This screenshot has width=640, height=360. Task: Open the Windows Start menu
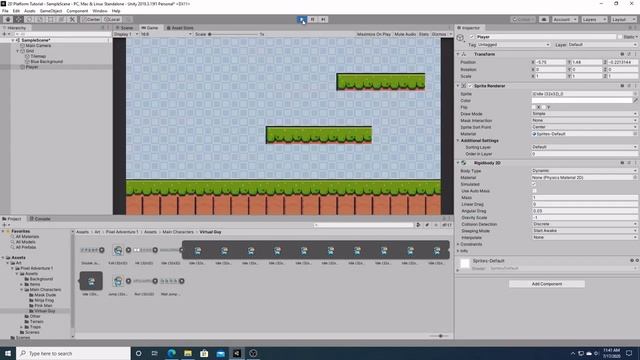(8, 353)
